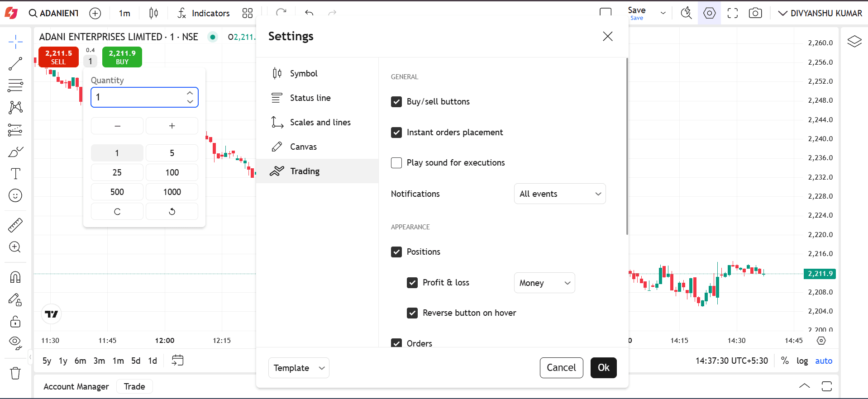Click the Quantity input field
Image resolution: width=868 pixels, height=399 pixels.
[138, 97]
